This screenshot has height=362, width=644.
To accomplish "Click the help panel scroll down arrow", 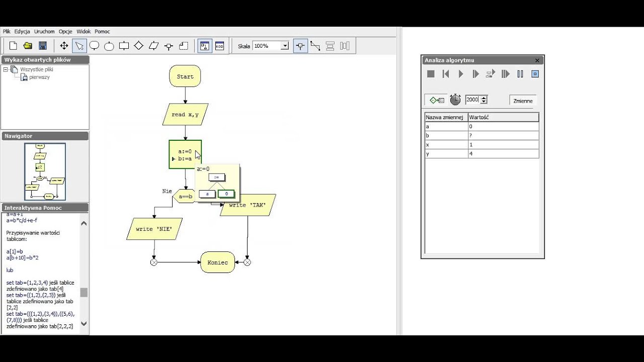I will pos(84,324).
